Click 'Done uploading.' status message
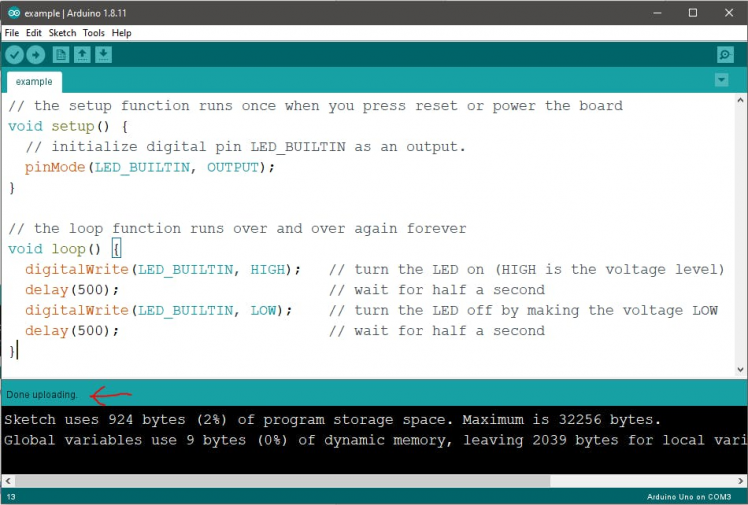Viewport: 748px width, 505px height. [42, 395]
